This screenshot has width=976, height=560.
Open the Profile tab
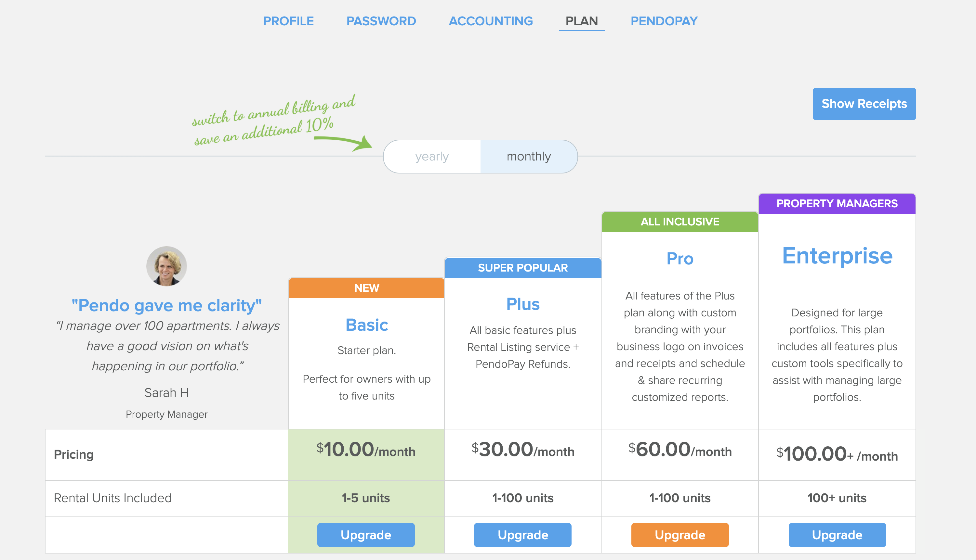tap(288, 21)
